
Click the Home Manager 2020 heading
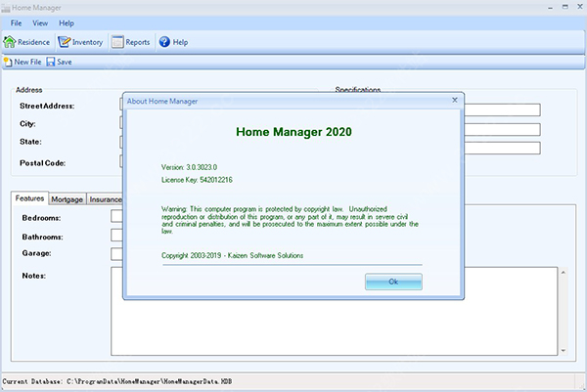[293, 132]
